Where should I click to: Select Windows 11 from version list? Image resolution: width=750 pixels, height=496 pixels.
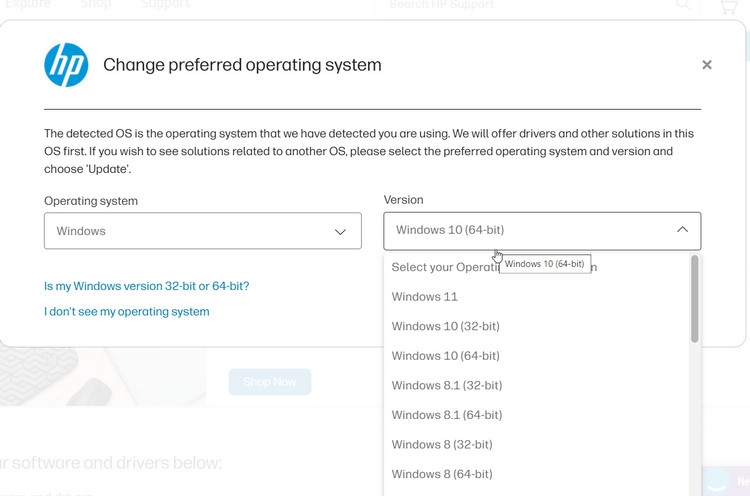424,297
